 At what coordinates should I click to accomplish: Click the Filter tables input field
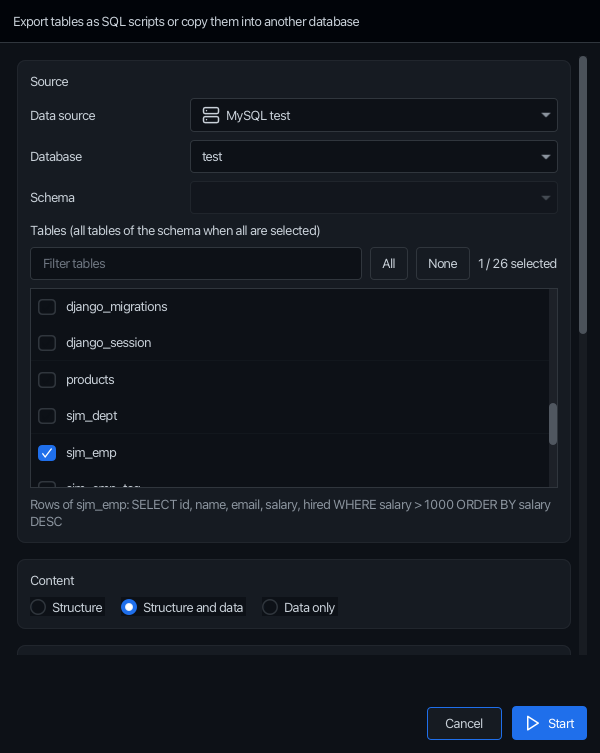(196, 263)
